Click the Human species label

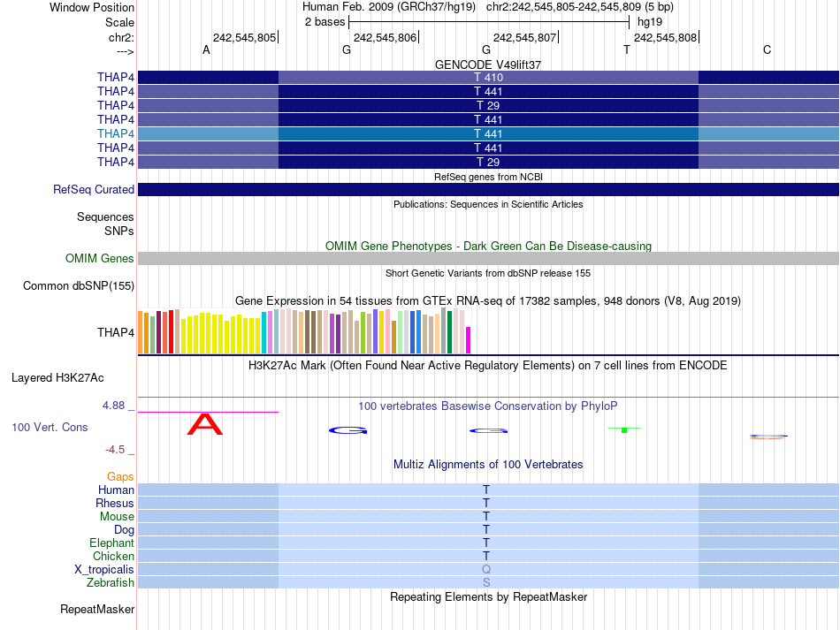pos(116,490)
